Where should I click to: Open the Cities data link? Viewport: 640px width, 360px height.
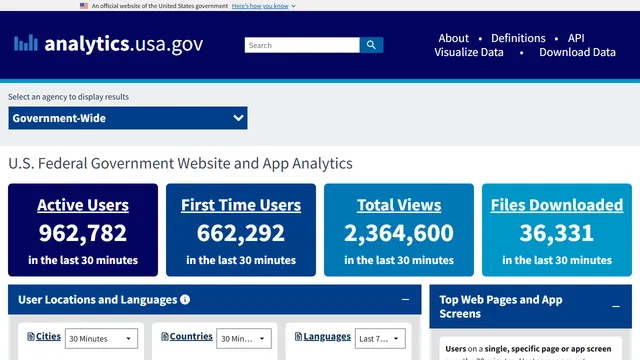[48, 336]
